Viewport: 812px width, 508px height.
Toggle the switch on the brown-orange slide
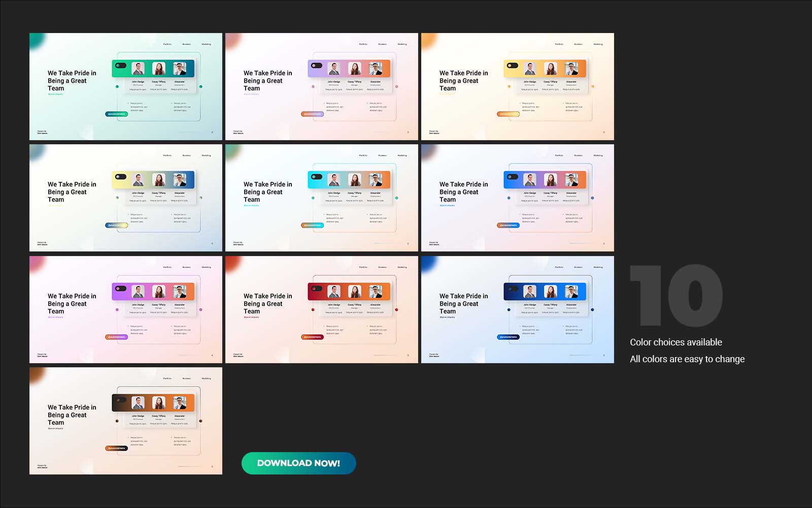point(121,400)
